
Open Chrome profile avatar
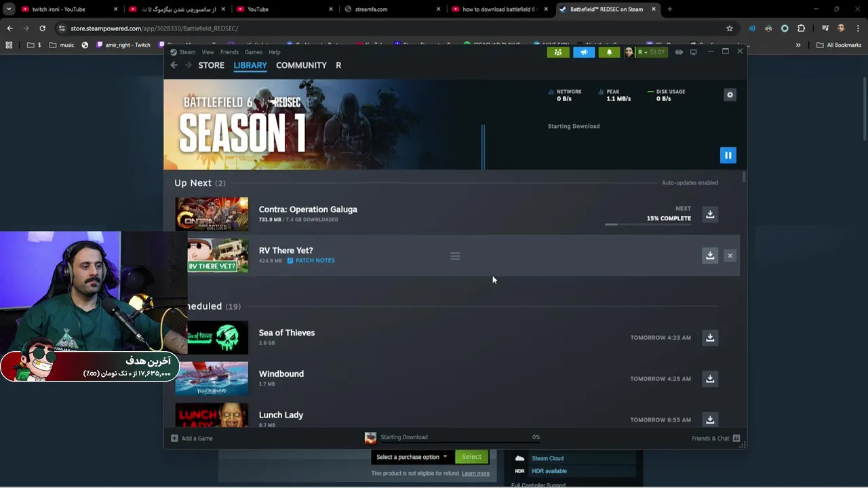point(841,28)
